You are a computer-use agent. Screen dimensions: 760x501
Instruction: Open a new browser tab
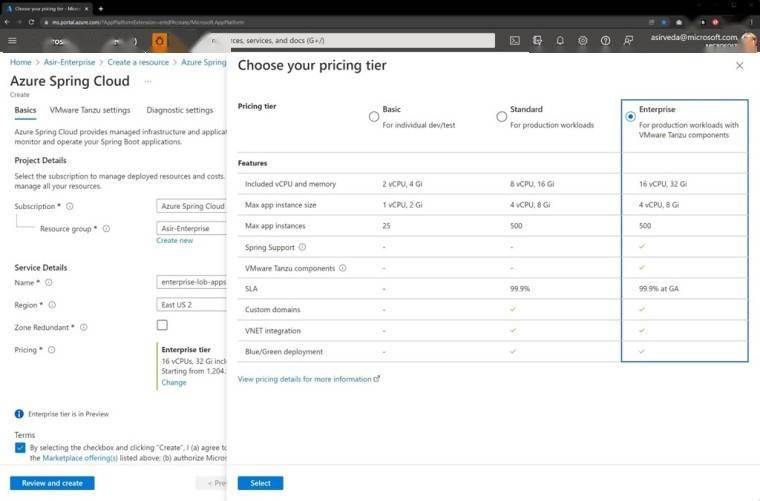(100, 8)
